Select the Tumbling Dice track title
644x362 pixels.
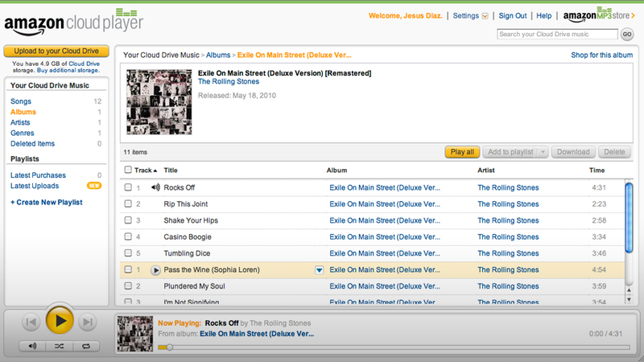click(187, 253)
